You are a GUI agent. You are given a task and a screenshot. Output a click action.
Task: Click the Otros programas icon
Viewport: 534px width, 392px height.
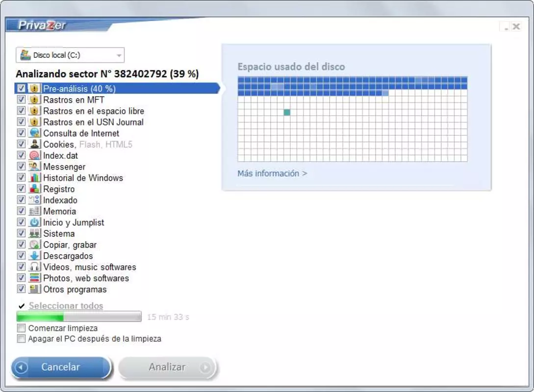point(34,289)
